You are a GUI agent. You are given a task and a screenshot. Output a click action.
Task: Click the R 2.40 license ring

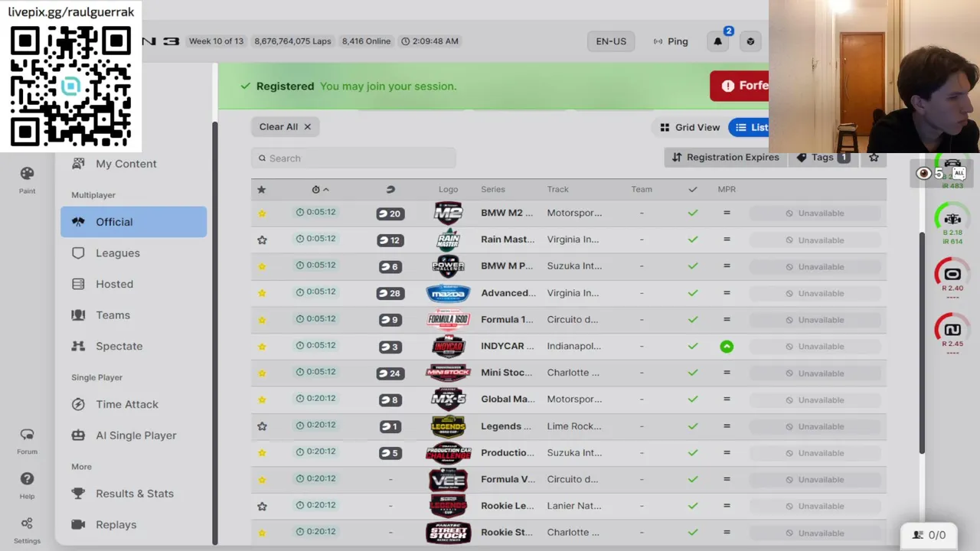point(952,275)
